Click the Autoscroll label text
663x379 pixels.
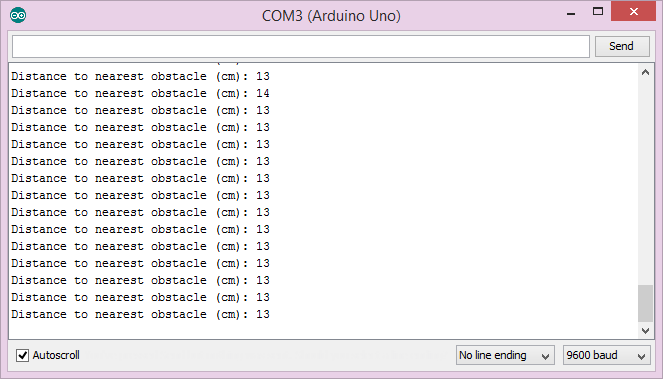(x=56, y=355)
